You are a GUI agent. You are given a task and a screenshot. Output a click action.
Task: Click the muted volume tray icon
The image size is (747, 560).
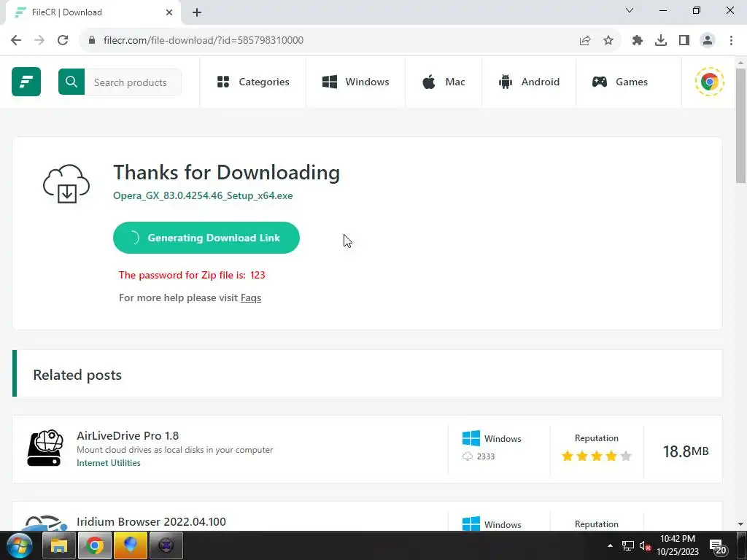(x=645, y=545)
